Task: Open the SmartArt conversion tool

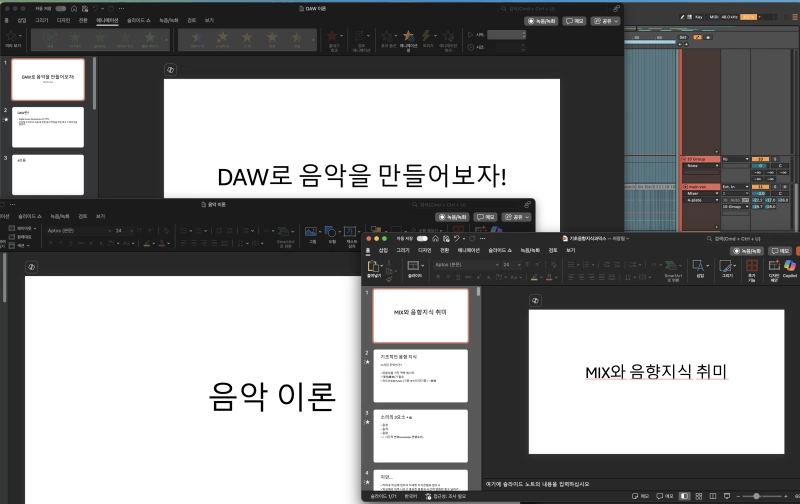Action: tap(673, 266)
